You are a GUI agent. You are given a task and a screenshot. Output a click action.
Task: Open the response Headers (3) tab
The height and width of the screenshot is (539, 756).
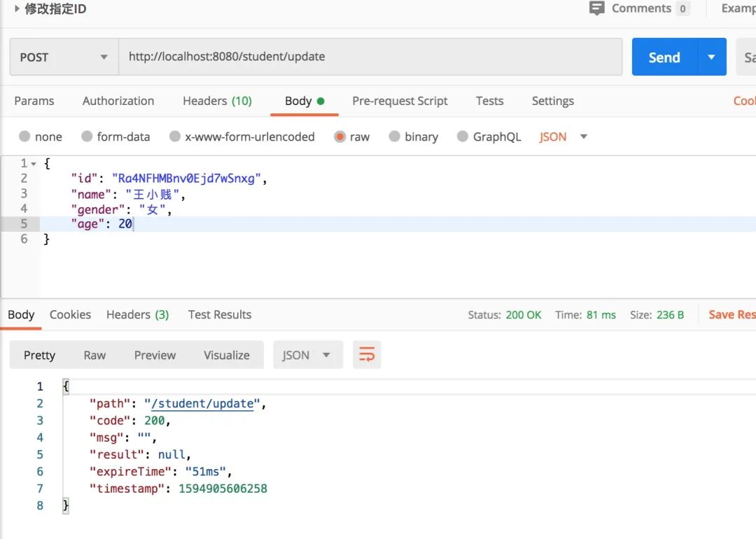(x=137, y=314)
